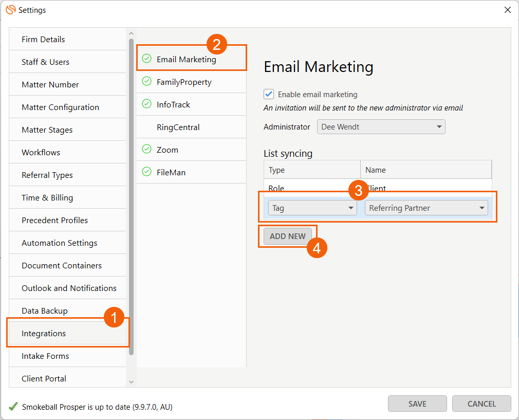The image size is (519, 420).
Task: Click the sidebar scroll up arrow
Action: click(x=131, y=33)
